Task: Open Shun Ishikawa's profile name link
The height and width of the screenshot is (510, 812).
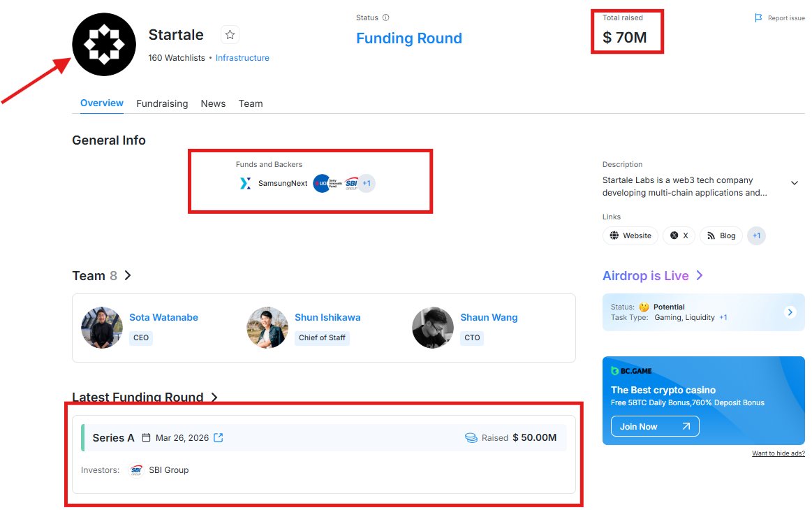Action: click(x=328, y=318)
